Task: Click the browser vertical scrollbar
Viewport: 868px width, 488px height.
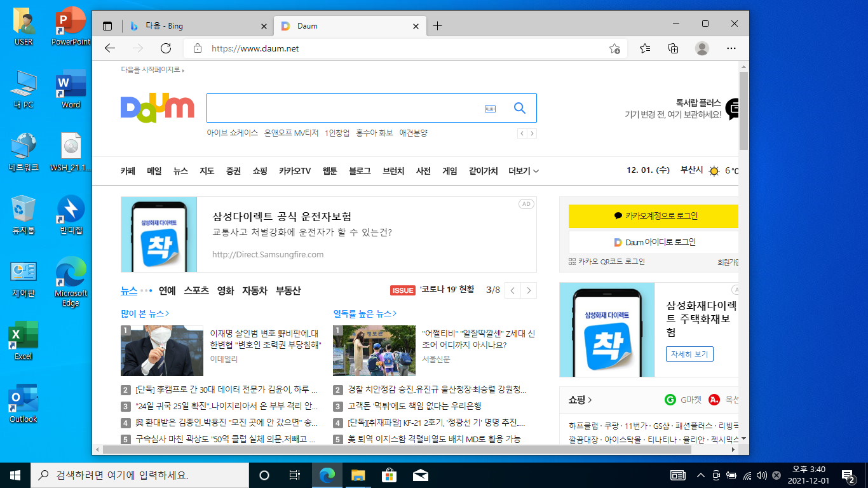Action: [743, 111]
